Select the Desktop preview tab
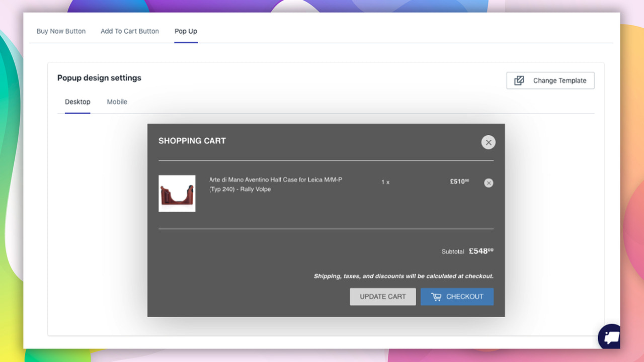Image resolution: width=644 pixels, height=362 pixels. (77, 102)
